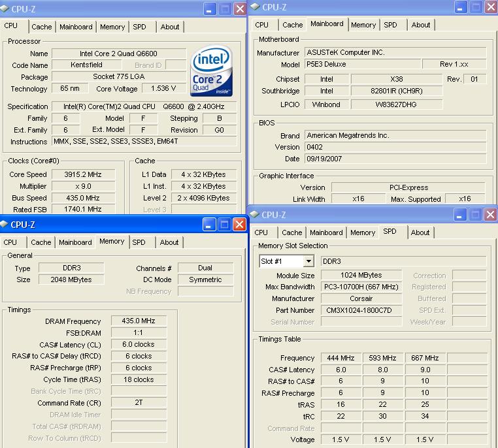Image resolution: width=498 pixels, height=448 pixels.
Task: Minimize the Memory CPU-Z window
Action: pos(209,224)
